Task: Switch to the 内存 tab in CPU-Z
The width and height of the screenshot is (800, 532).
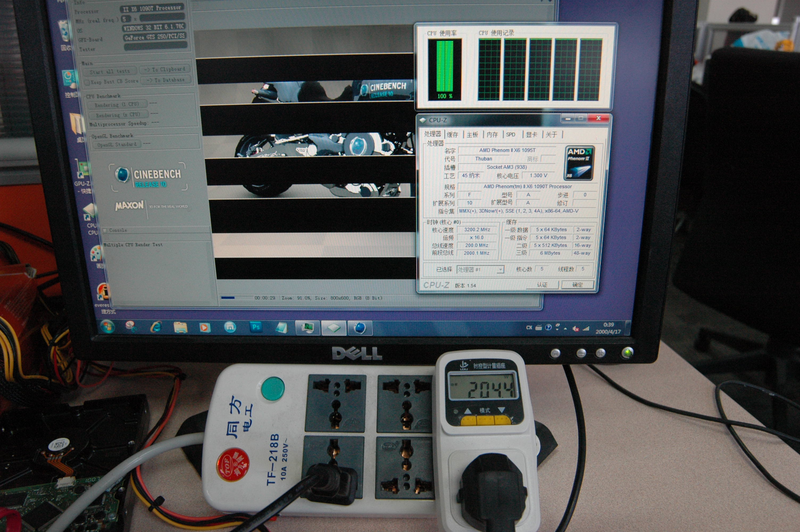Action: pos(492,135)
